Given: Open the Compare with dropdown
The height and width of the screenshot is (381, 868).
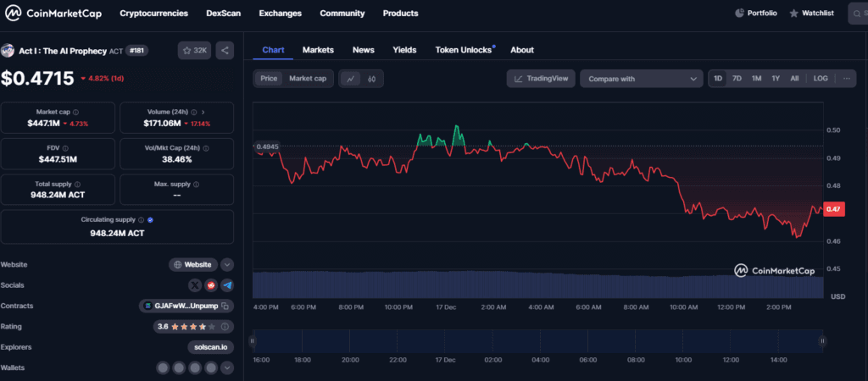Looking at the screenshot, I should (x=641, y=79).
